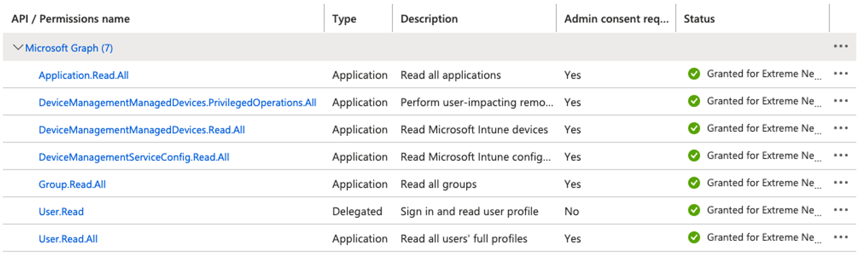
Task: Open more options for Microsoft Graph group
Action: [840, 46]
